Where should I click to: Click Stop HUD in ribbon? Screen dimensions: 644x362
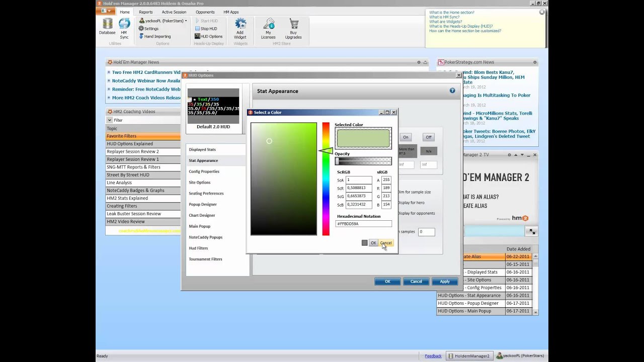tap(206, 29)
